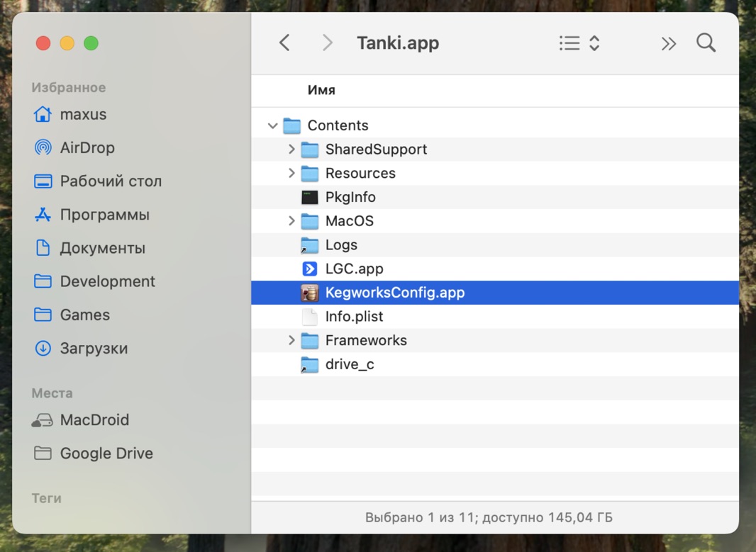The width and height of the screenshot is (756, 552).
Task: Click the Tanki.app window title
Action: coord(398,43)
